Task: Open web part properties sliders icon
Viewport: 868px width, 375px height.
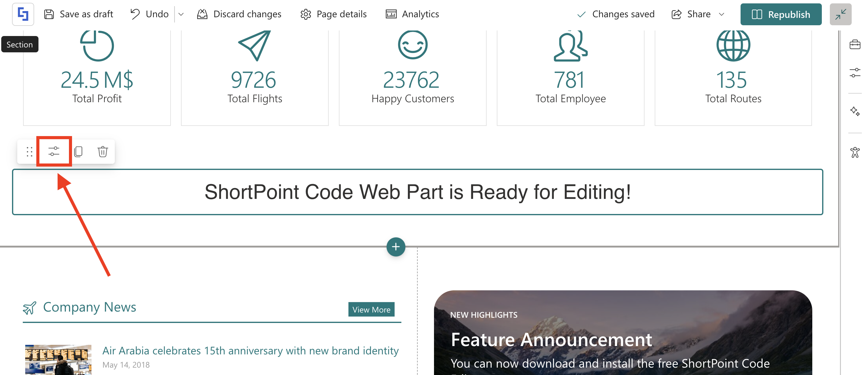Action: point(54,151)
